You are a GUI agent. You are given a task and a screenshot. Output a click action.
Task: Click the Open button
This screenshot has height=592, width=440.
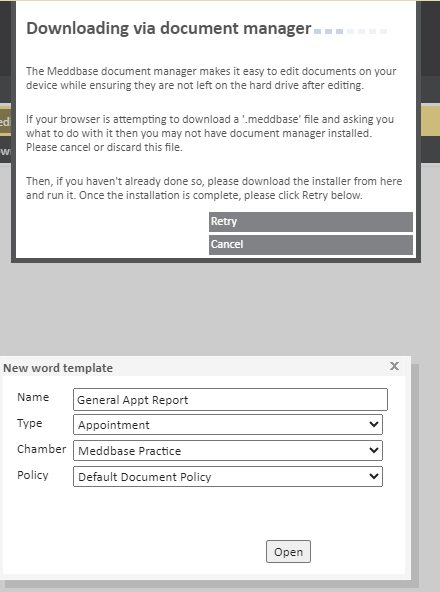click(x=288, y=552)
